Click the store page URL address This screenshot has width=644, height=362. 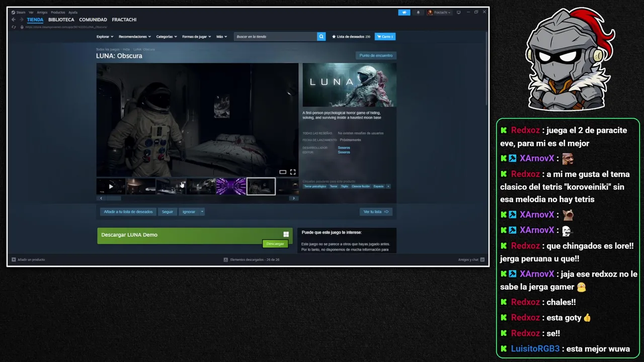pos(66,27)
